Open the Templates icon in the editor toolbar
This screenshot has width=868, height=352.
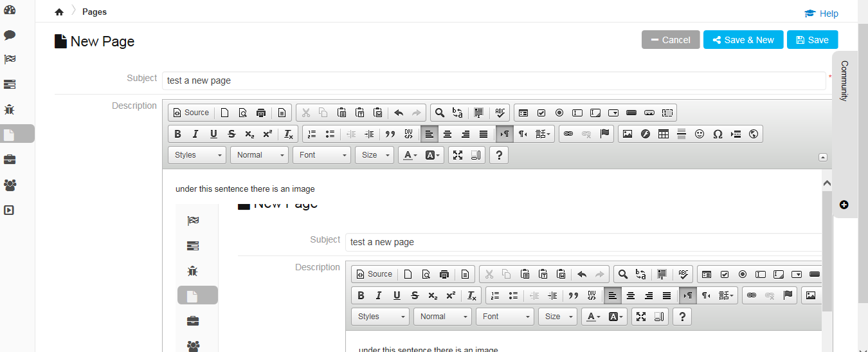point(282,113)
